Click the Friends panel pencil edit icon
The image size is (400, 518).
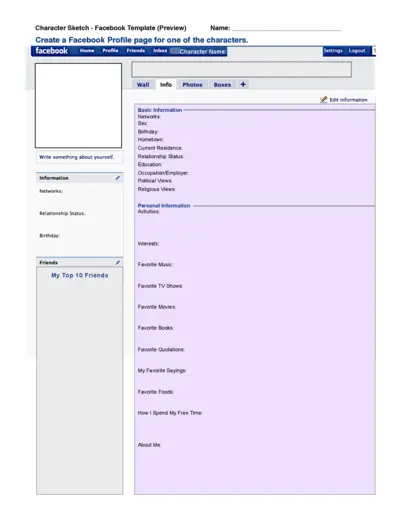(x=118, y=263)
